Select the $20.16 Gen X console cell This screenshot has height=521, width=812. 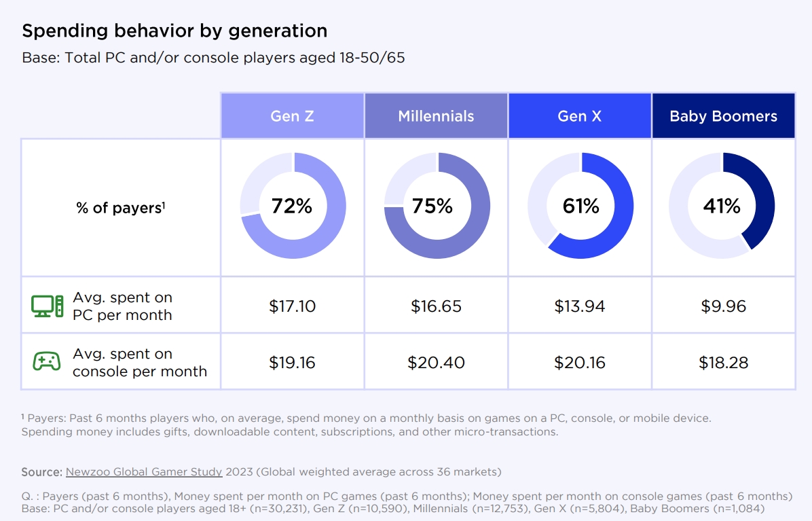pyautogui.click(x=580, y=361)
